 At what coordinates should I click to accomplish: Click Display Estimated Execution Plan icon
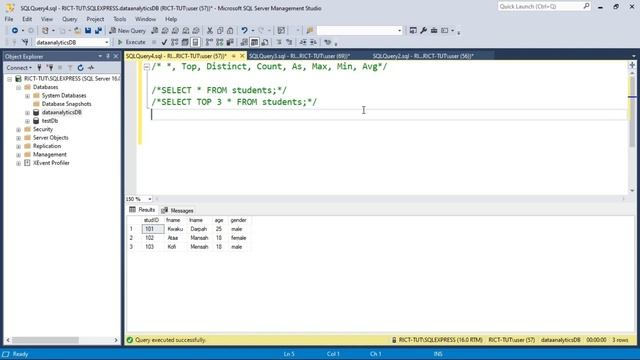175,42
